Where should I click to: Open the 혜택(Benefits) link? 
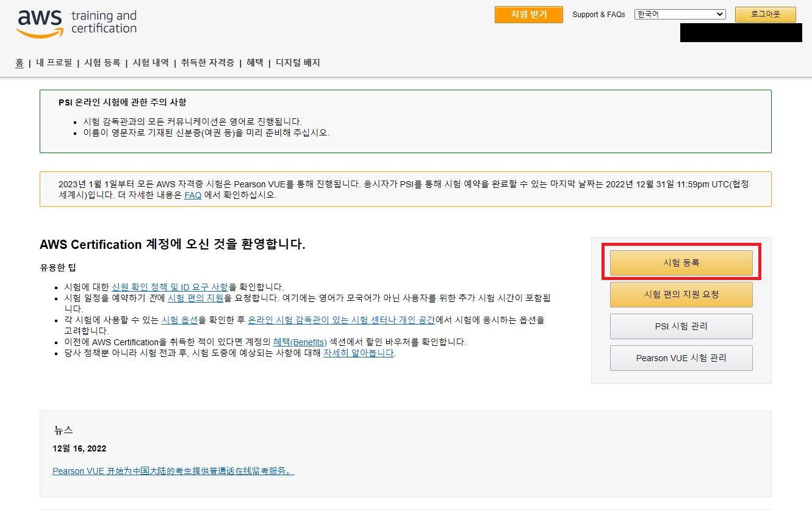click(x=300, y=342)
